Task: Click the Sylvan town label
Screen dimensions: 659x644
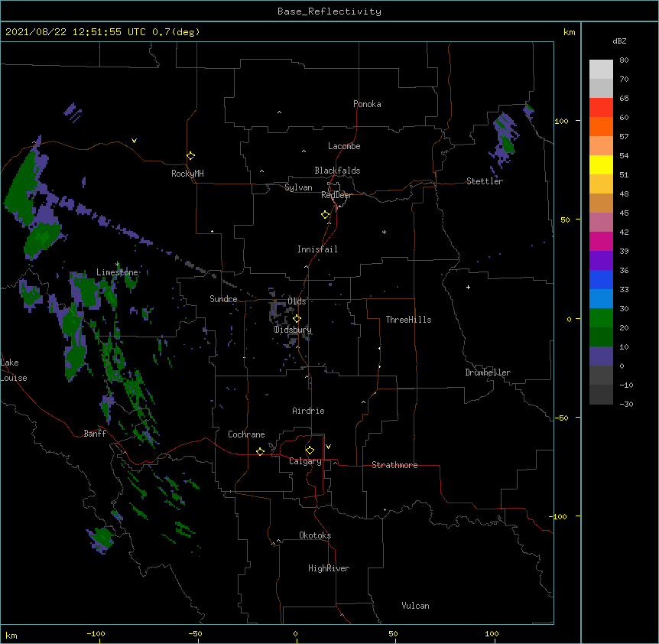Action: point(298,187)
